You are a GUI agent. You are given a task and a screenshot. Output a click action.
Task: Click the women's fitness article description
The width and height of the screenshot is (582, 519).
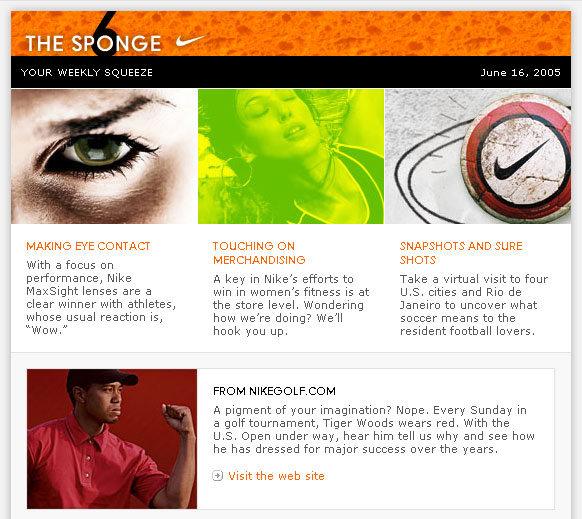click(291, 305)
